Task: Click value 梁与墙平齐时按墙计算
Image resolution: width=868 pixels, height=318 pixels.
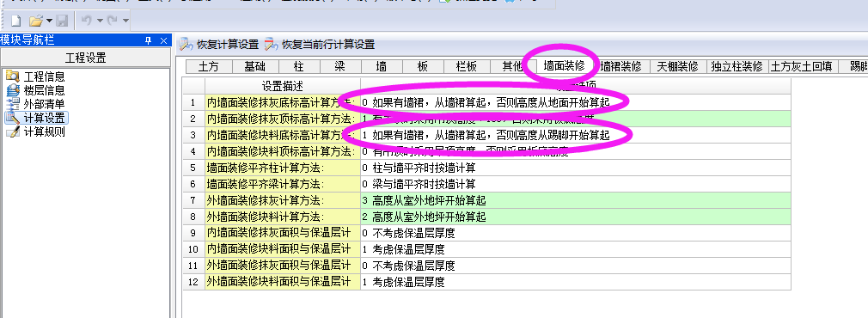Action: [x=424, y=184]
